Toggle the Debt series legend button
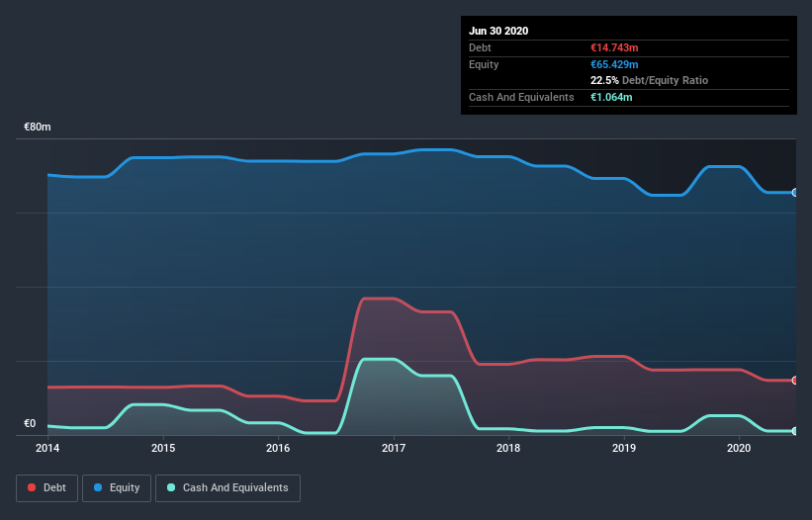The width and height of the screenshot is (812, 520). [x=47, y=488]
